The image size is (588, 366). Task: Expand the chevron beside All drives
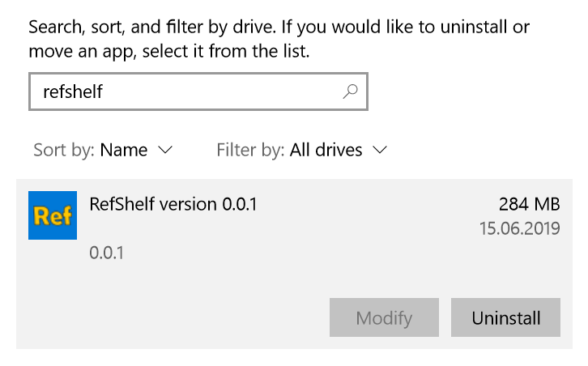380,150
